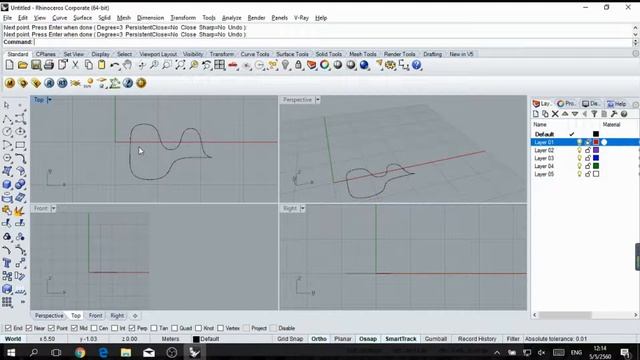Click the Undo arrow icon

[115, 65]
